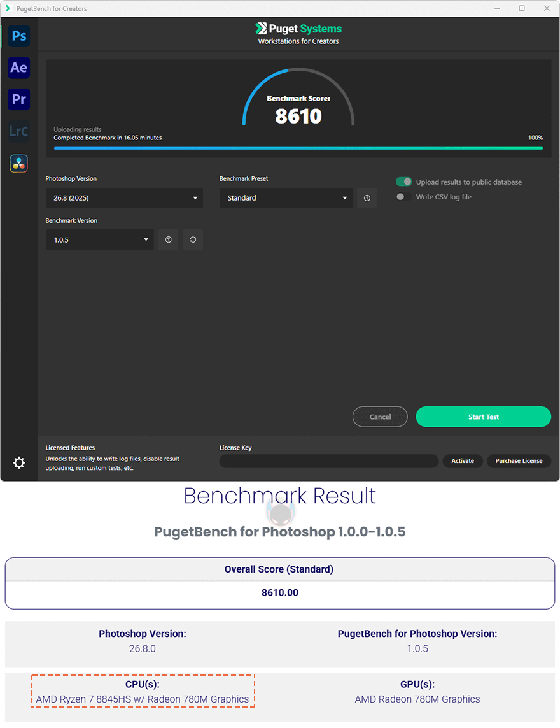Click the 8610 benchmark score value
Viewport: 560px width, 728px height.
tap(298, 116)
